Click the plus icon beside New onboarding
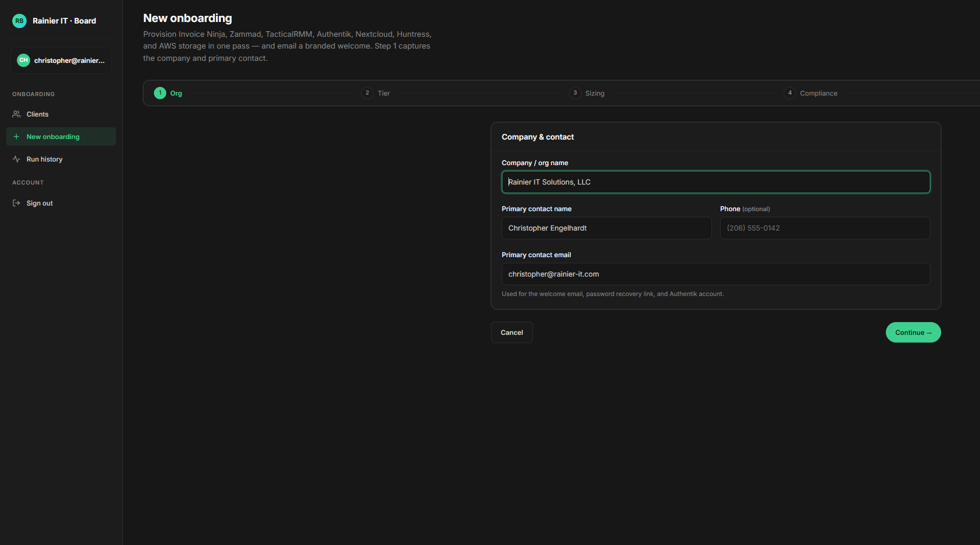Image resolution: width=980 pixels, height=545 pixels. click(16, 137)
